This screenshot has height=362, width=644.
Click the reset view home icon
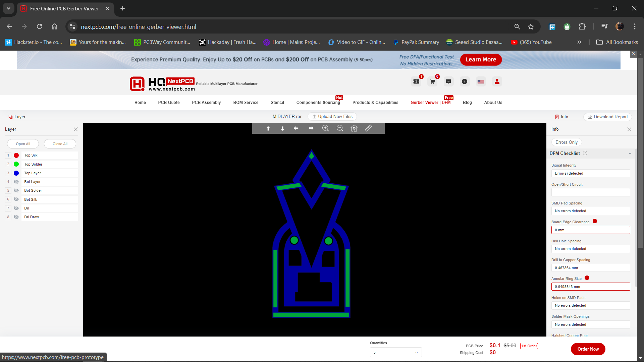click(x=354, y=128)
